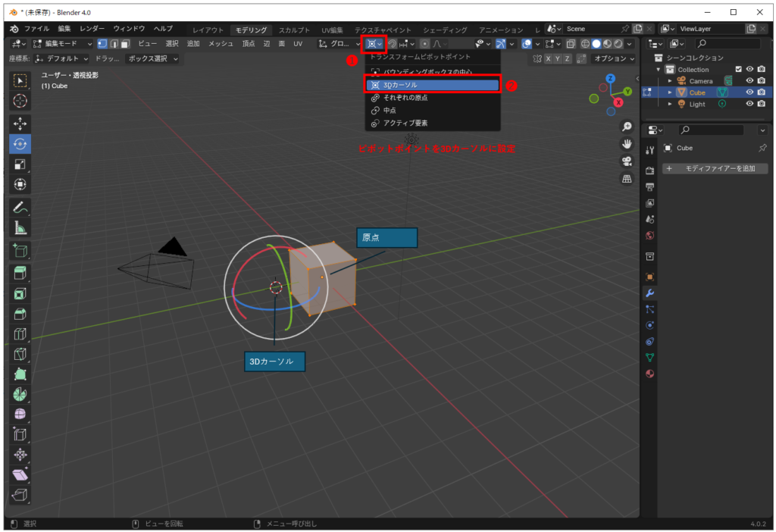Viewport: 776px width, 532px height.
Task: Click the zoom magnifier icon in the viewport
Action: click(627, 127)
